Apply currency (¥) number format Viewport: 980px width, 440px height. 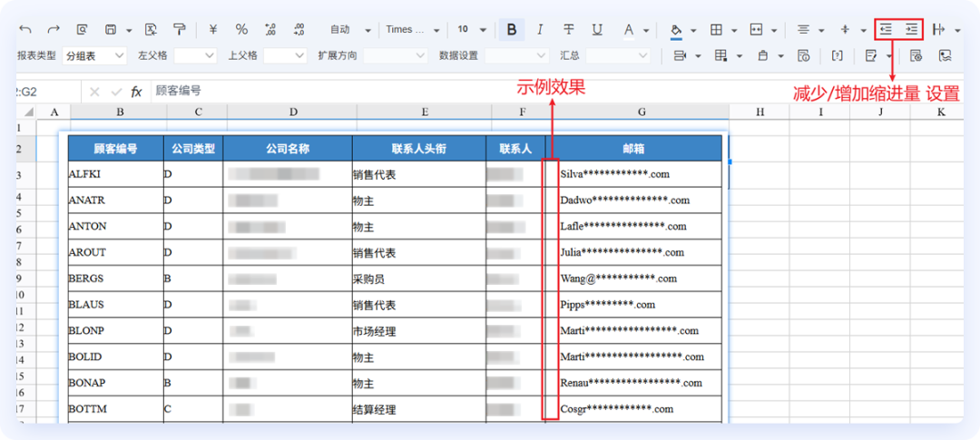(x=213, y=29)
